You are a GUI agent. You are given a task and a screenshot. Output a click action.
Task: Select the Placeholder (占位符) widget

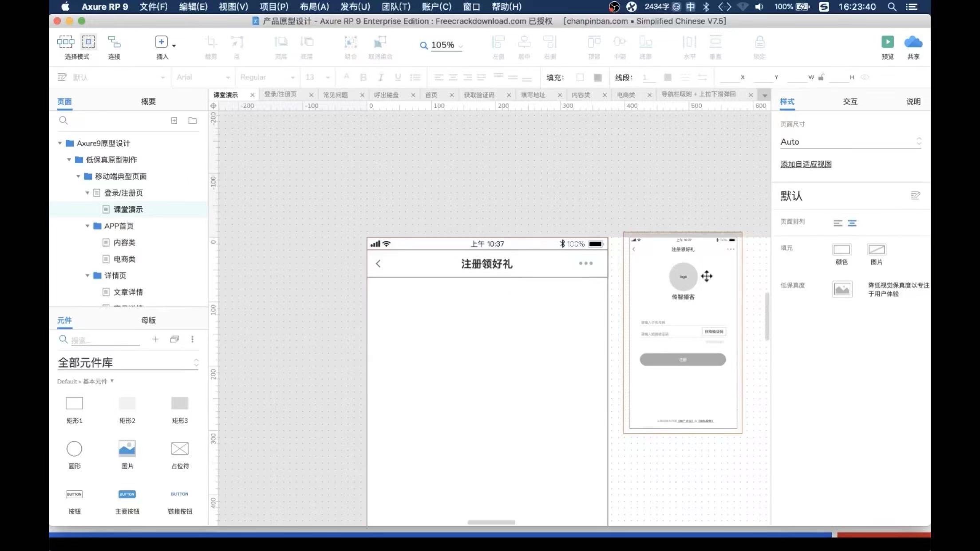coord(180,449)
